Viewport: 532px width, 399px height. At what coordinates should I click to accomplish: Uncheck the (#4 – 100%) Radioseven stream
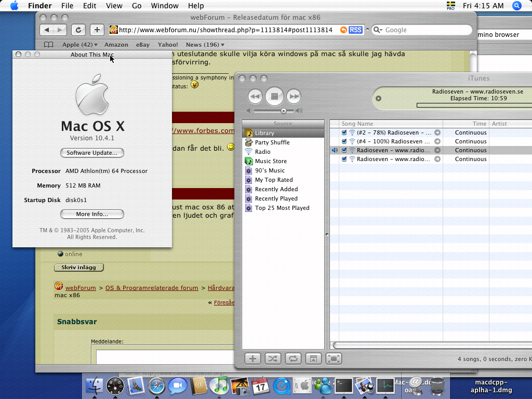[x=344, y=141]
